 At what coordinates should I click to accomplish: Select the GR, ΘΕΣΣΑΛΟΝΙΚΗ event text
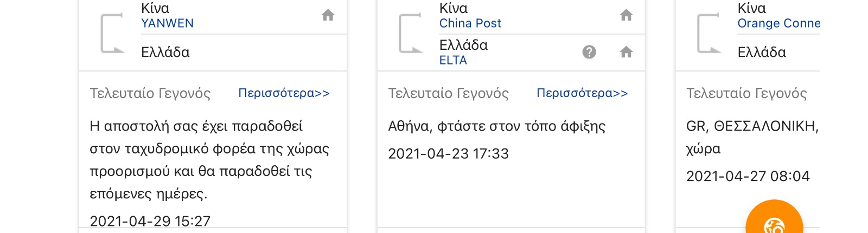[x=752, y=138]
